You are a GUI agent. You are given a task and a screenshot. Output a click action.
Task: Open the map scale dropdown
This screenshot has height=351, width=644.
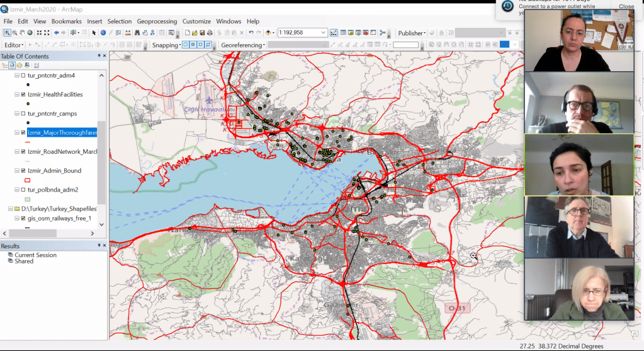coord(324,33)
